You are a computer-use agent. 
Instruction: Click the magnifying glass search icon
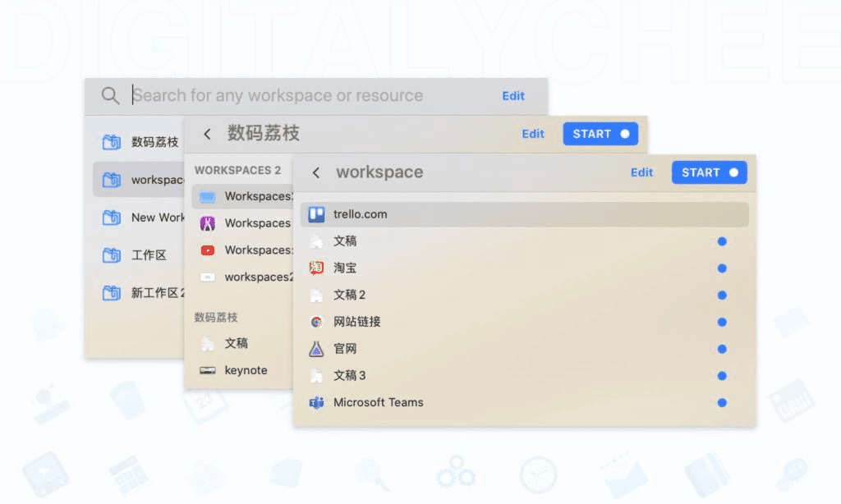pos(110,95)
